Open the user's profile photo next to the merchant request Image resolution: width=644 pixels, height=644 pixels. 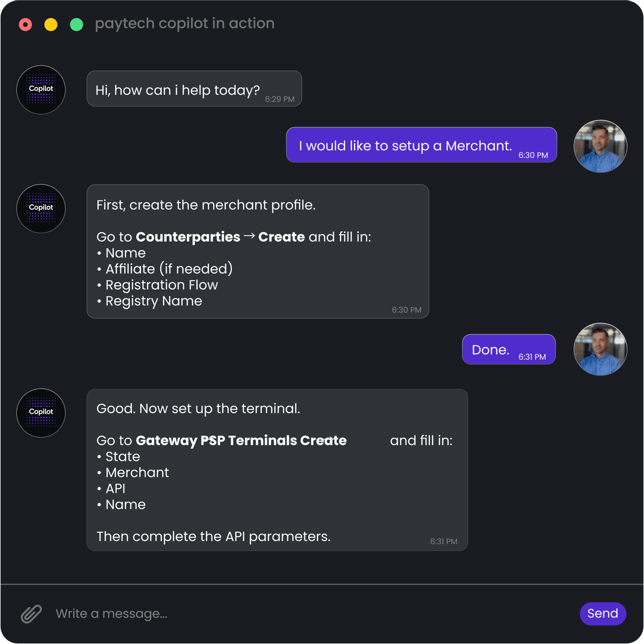pyautogui.click(x=600, y=146)
